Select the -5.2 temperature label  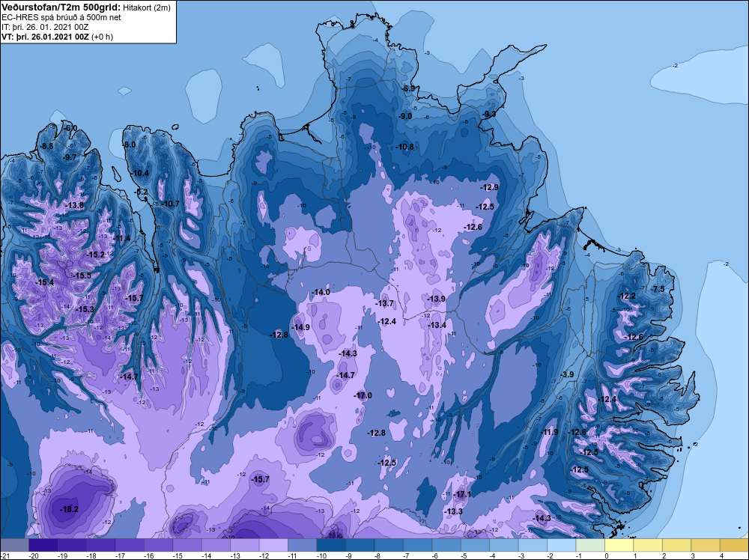point(141,192)
